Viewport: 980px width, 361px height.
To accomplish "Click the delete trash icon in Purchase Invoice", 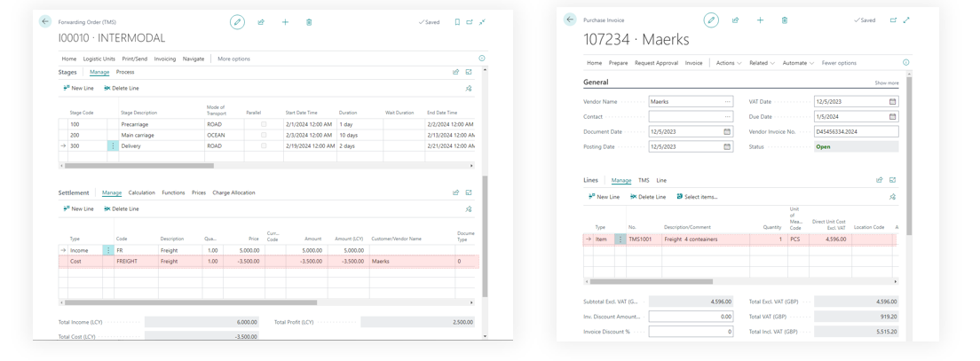I will (785, 20).
